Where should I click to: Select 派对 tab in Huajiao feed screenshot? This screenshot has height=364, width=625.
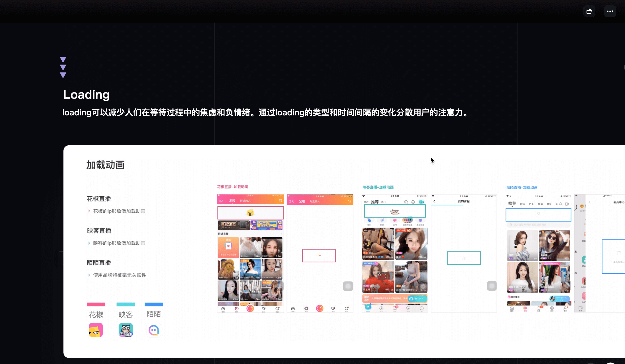click(222, 201)
